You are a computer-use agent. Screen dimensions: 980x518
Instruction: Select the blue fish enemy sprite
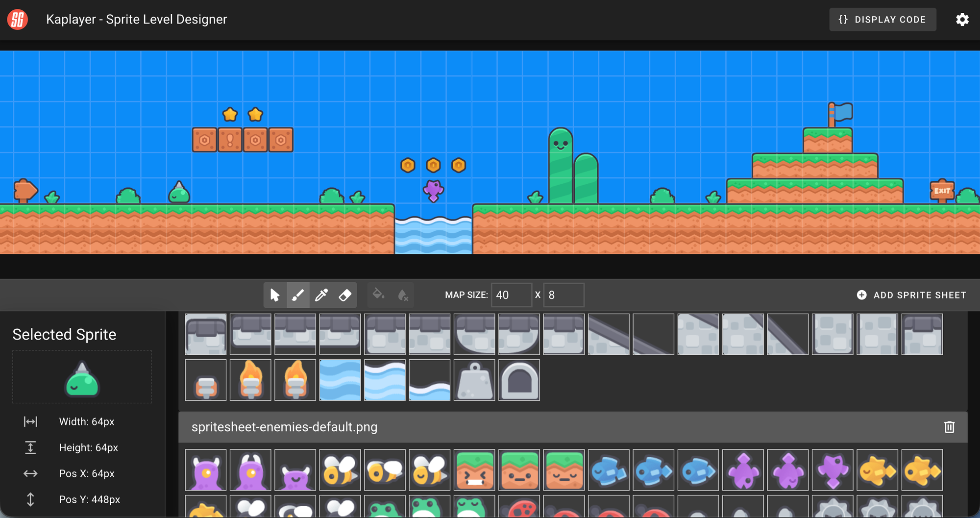click(609, 470)
